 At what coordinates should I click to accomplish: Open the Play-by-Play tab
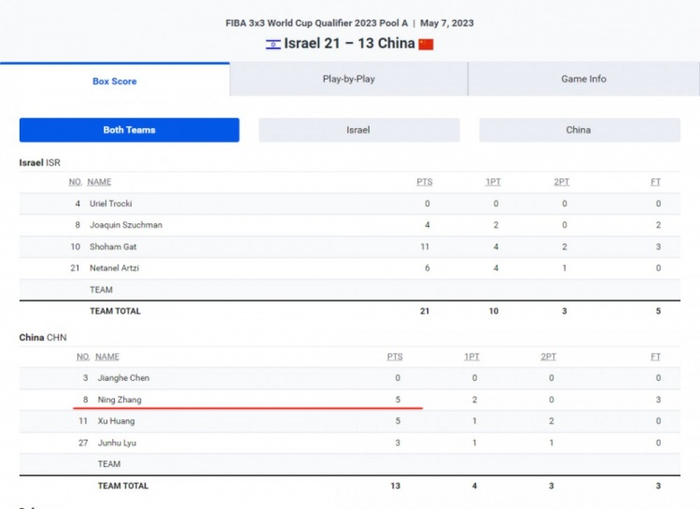pos(348,79)
